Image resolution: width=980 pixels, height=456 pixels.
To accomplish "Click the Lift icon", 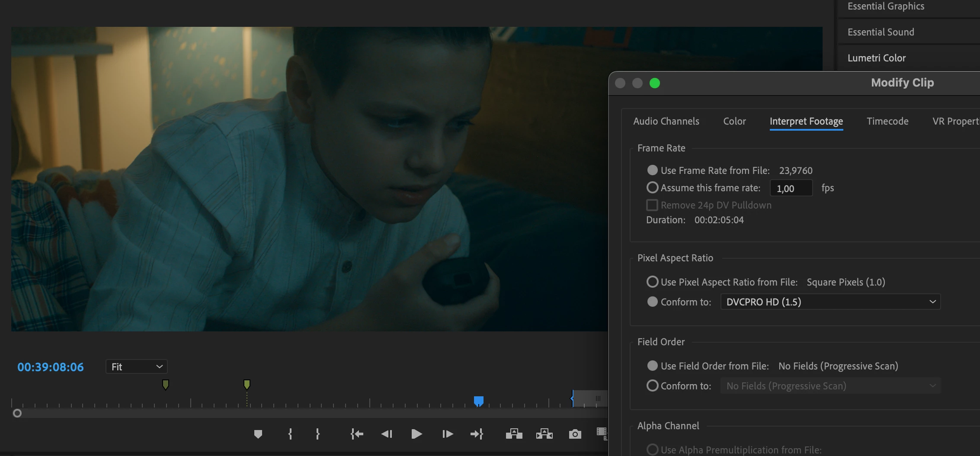I will coord(514,434).
